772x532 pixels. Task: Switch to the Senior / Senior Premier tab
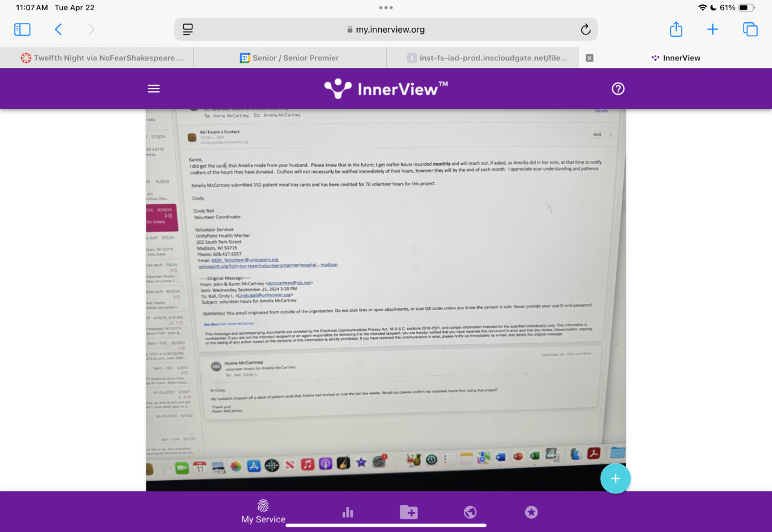[x=289, y=58]
